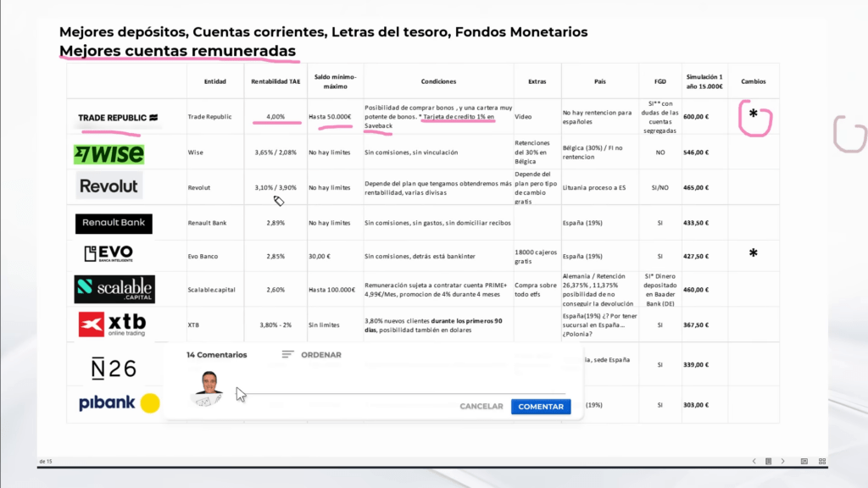The height and width of the screenshot is (488, 868).
Task: Click the 'Condiciones' column header
Action: coord(438,81)
